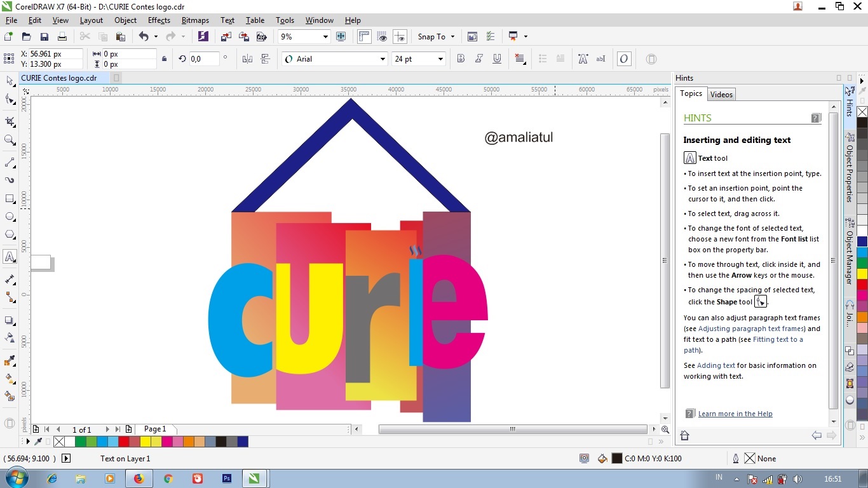Select the Interactive Fill tool in the toolbox
The height and width of the screenshot is (488, 868).
point(10,379)
